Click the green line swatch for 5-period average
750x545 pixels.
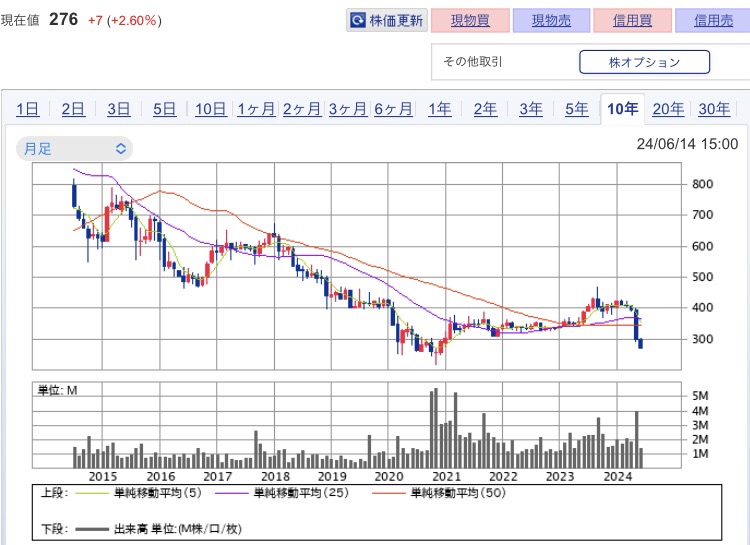[92, 493]
